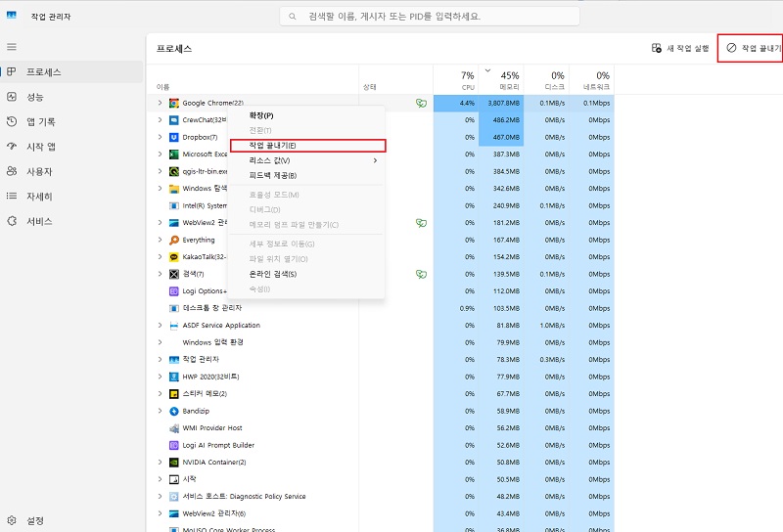Viewport: 783px width, 532px height.
Task: Click the 3,807.8MB memory cell
Action: [501, 104]
